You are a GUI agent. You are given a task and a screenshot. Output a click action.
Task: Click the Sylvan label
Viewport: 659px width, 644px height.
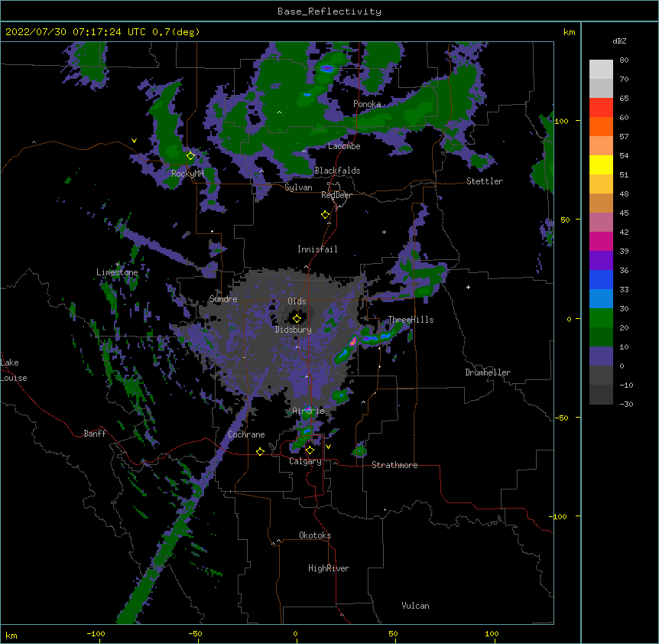[x=298, y=187]
